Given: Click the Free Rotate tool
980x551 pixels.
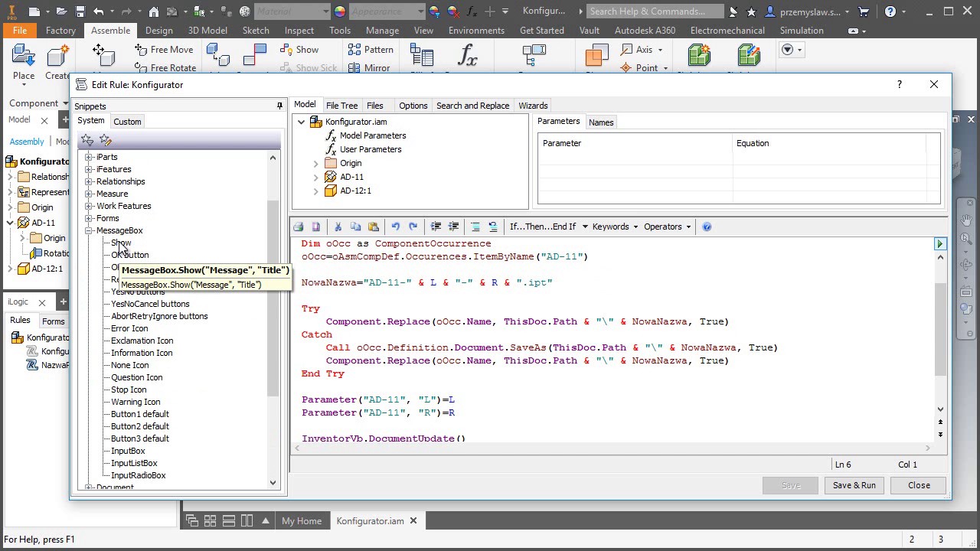Looking at the screenshot, I should point(165,67).
